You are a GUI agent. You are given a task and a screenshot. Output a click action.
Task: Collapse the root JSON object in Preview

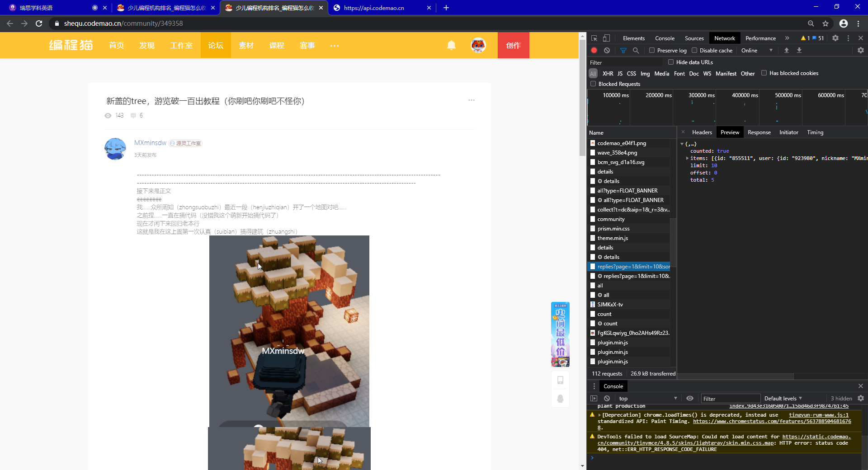point(682,144)
